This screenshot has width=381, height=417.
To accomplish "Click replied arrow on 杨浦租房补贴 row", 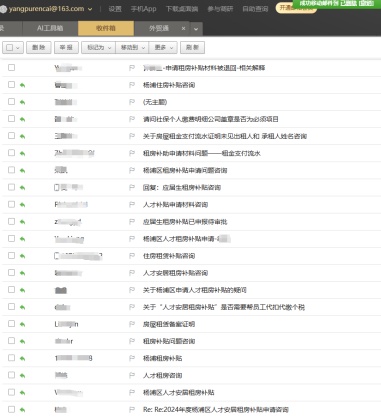I will click(x=22, y=358).
